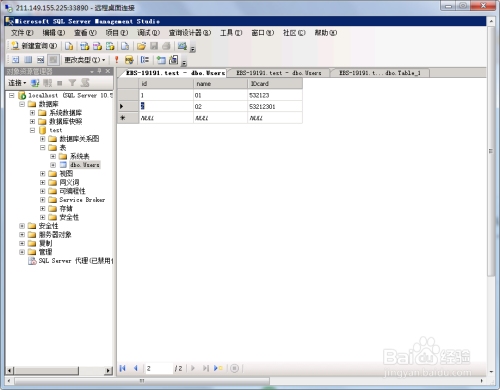Collapse the 数据库 folder
The width and height of the screenshot is (500, 390).
click(22, 104)
